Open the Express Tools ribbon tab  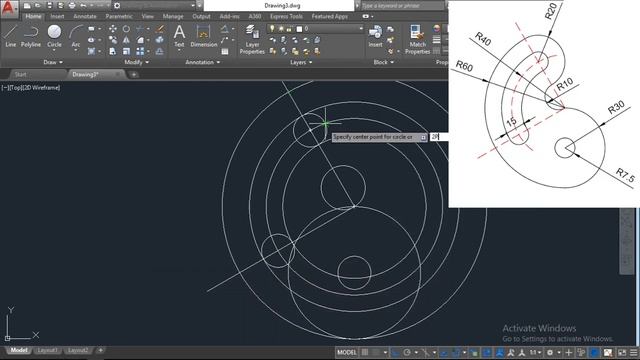(286, 16)
